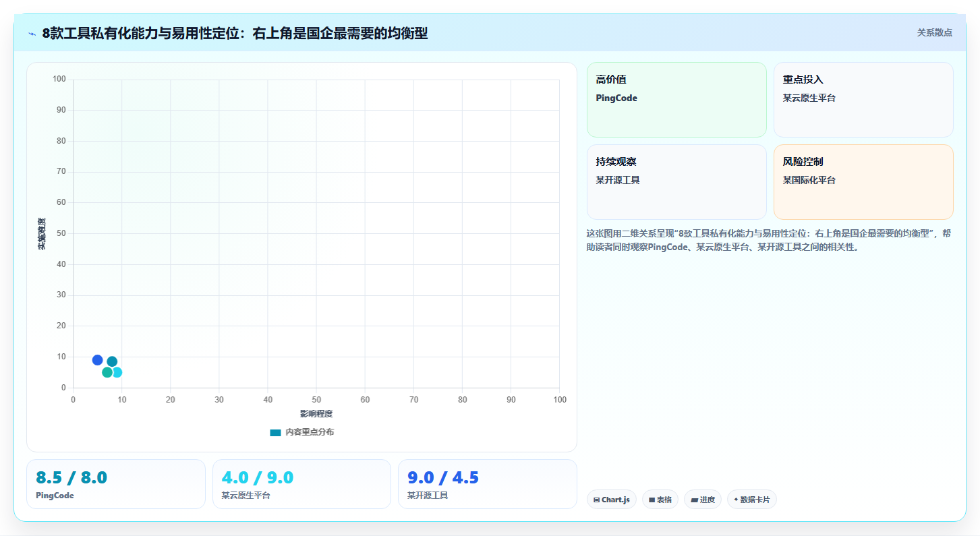Click PingCode below the 8.5 / 8.0 score
Screen dimensions: 980x536
pyautogui.click(x=55, y=495)
